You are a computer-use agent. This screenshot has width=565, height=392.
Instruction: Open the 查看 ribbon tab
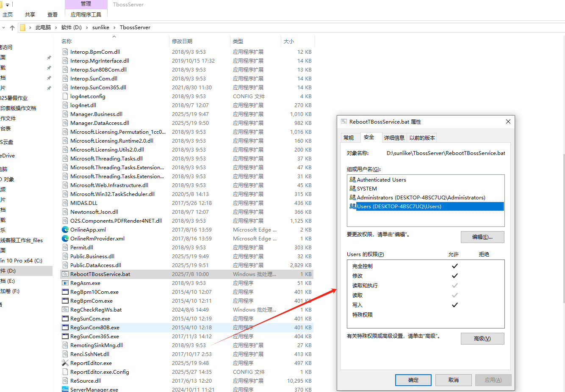[x=53, y=15]
